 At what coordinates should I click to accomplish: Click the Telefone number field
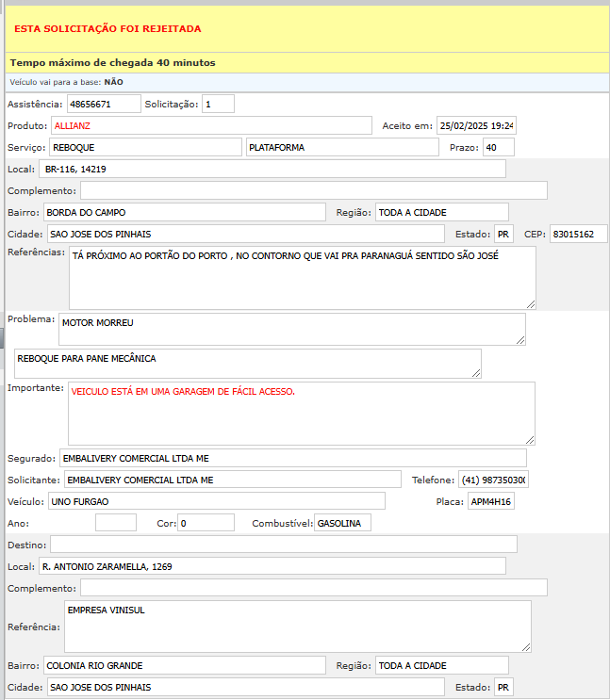[494, 480]
